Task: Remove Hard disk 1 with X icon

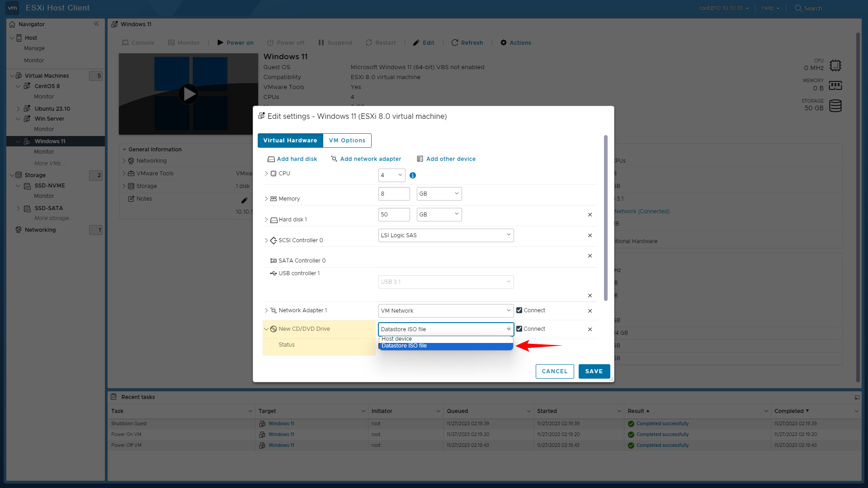Action: pos(590,215)
